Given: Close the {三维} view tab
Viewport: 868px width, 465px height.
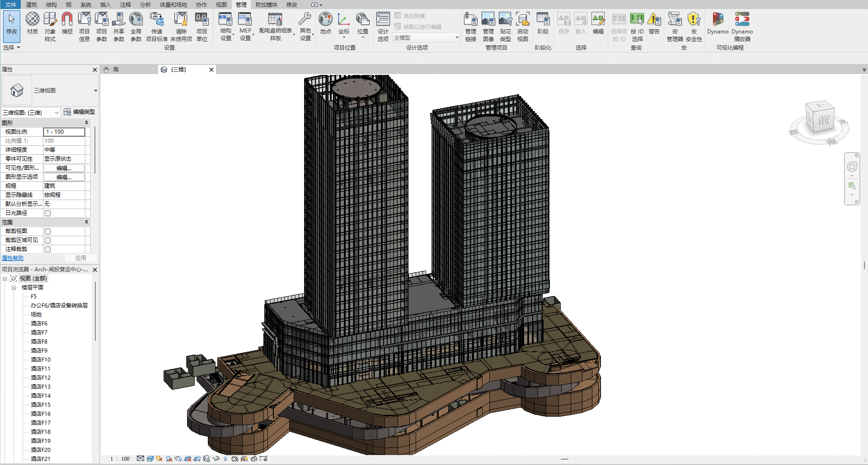Looking at the screenshot, I should 211,70.
